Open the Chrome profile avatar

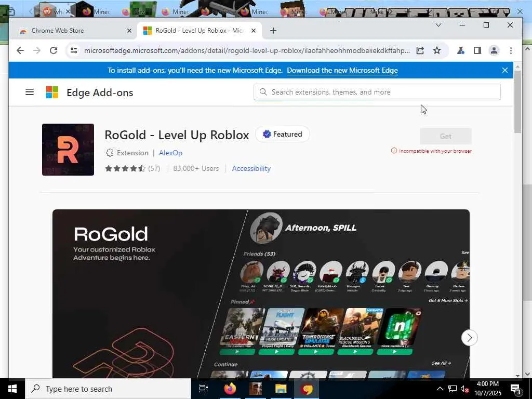(494, 50)
